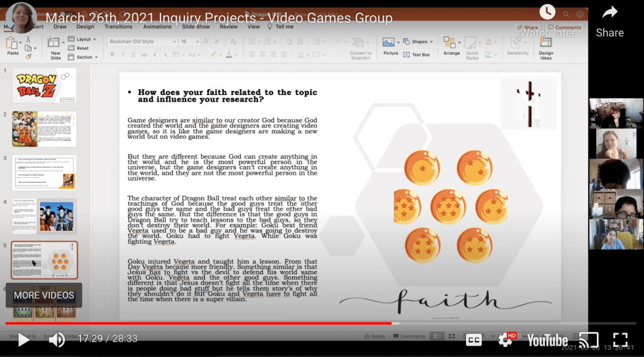Insert a Picture from the ribbon
This screenshot has height=357, width=644.
tap(391, 46)
